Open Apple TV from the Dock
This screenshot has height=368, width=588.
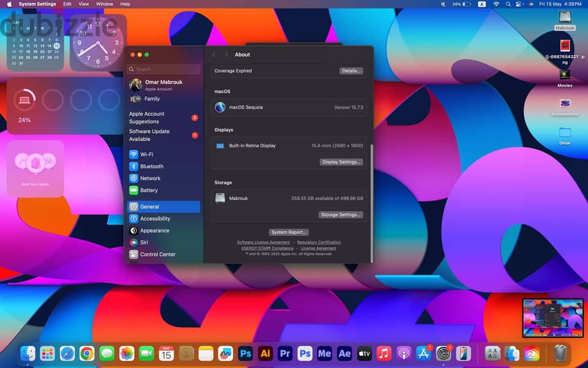coord(364,353)
